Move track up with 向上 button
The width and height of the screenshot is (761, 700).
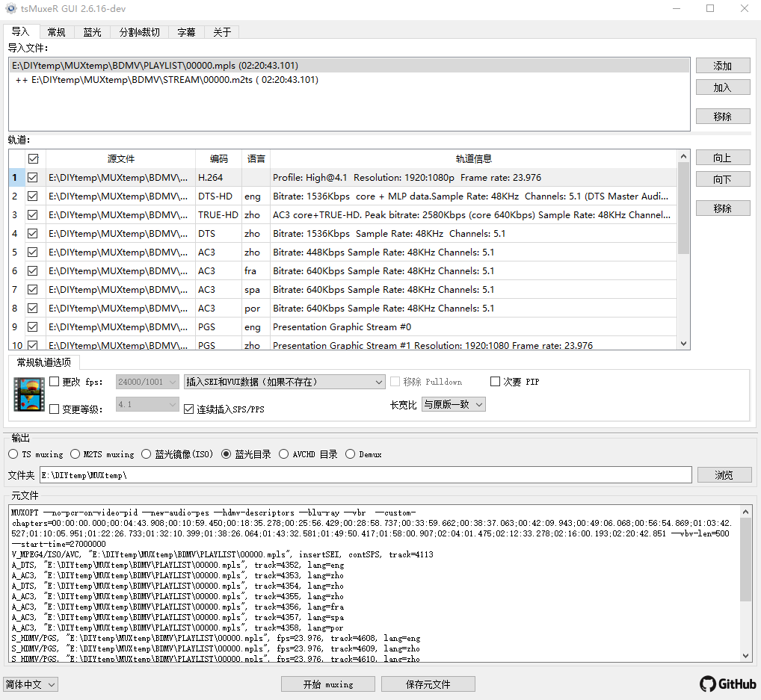click(x=723, y=158)
